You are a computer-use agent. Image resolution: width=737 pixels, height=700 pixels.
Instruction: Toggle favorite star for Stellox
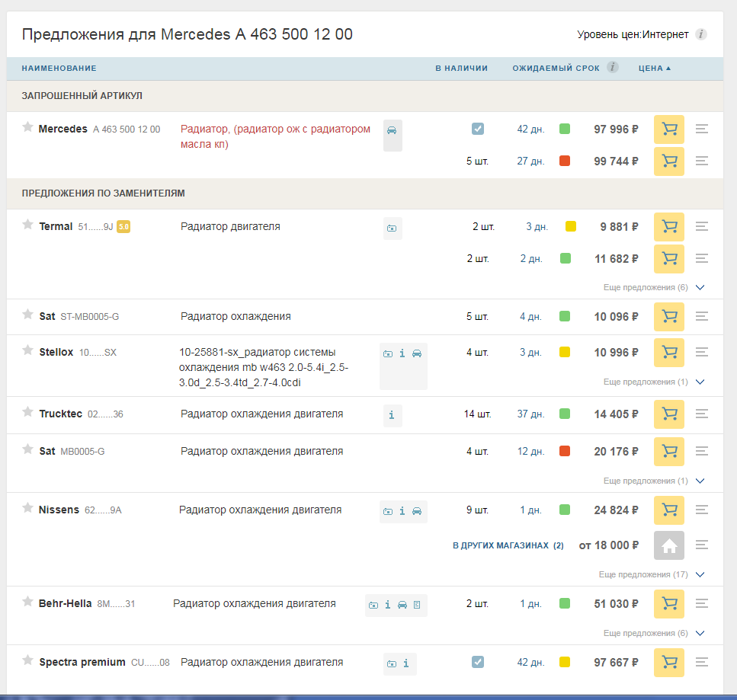coord(27,350)
